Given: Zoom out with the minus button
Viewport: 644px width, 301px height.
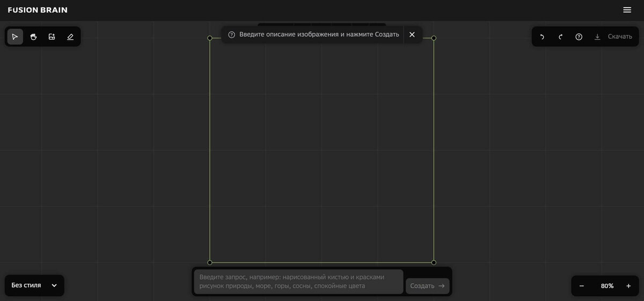Looking at the screenshot, I should tap(582, 286).
